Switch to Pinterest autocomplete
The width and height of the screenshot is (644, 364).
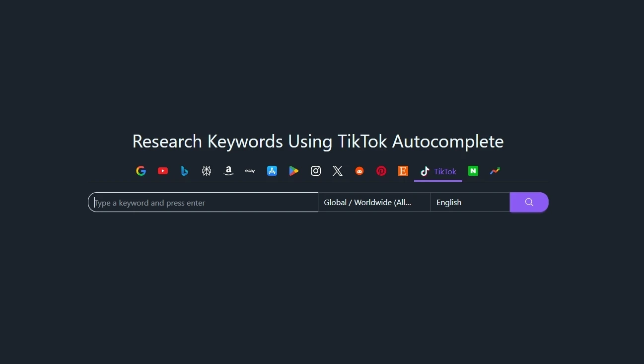coord(381,171)
